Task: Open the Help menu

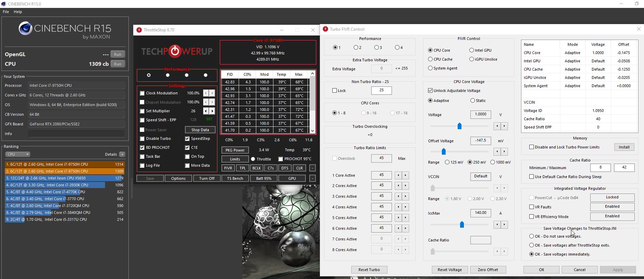Action: point(18,12)
